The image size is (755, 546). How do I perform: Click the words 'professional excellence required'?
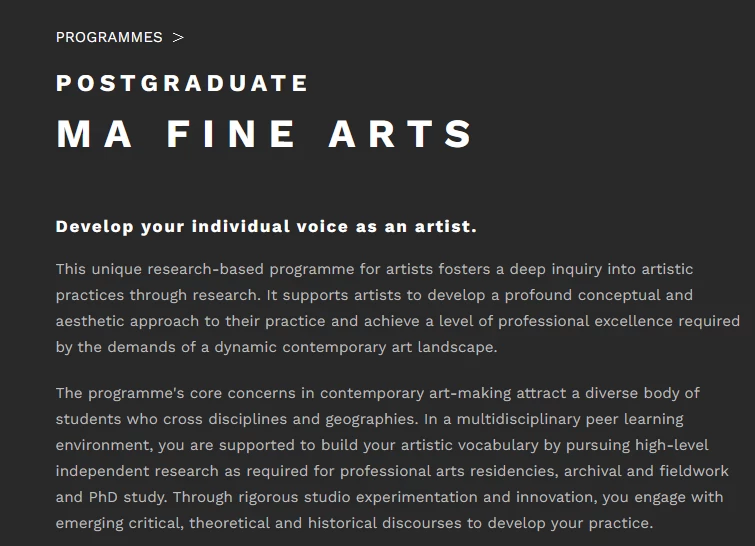619,321
